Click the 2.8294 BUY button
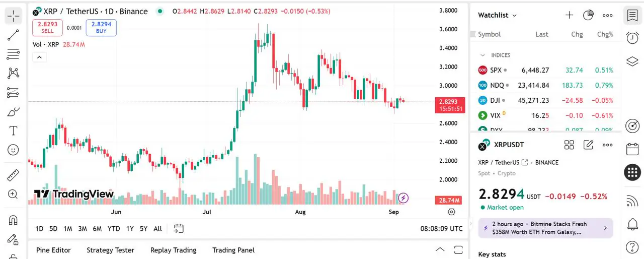This screenshot has height=259, width=644. [101, 27]
